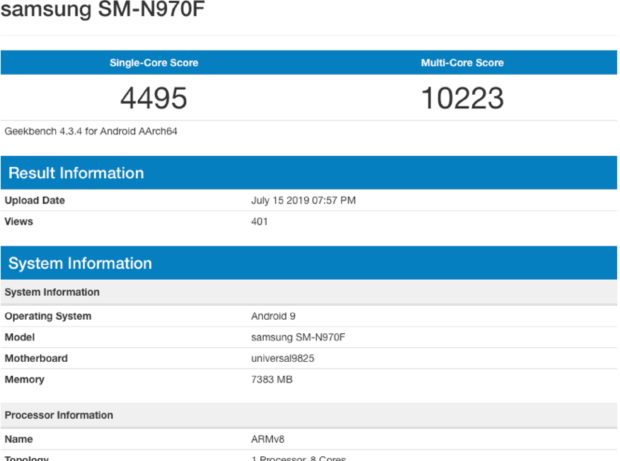Click the Memory label

click(x=25, y=380)
